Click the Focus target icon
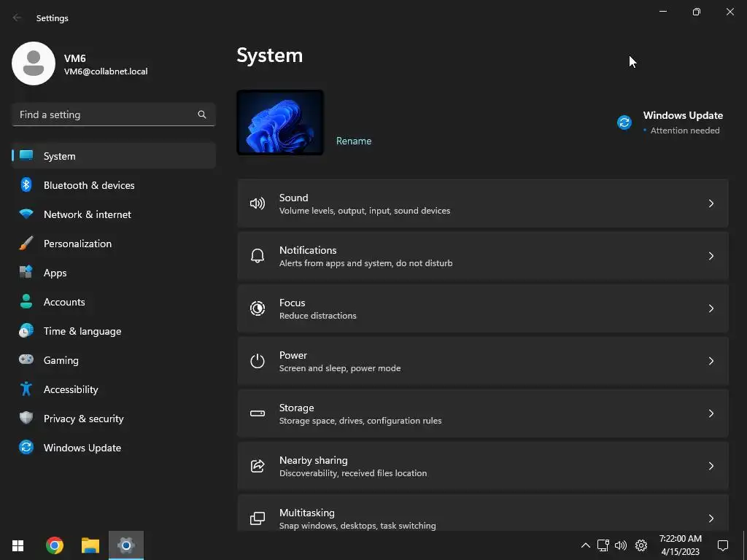747x560 pixels. (258, 308)
